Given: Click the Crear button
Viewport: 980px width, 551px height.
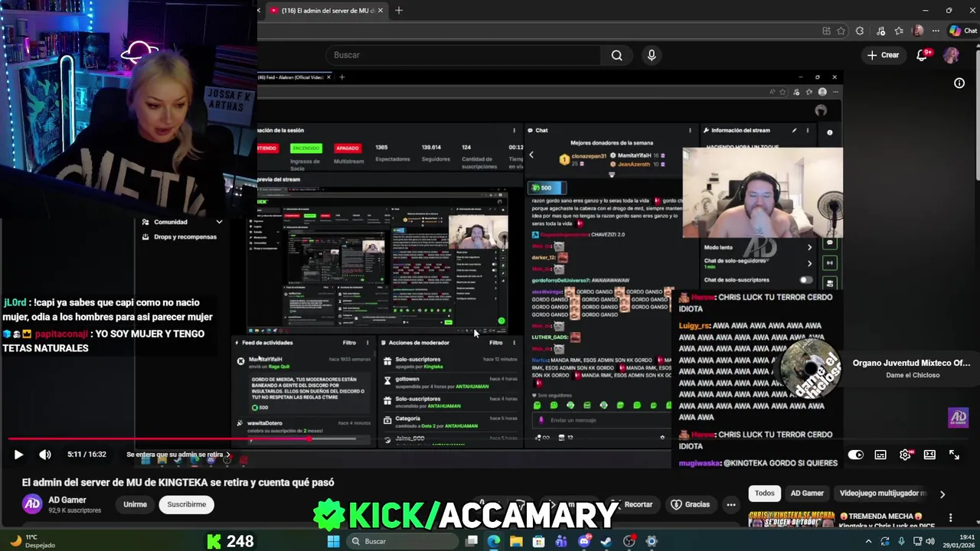Looking at the screenshot, I should pos(883,55).
